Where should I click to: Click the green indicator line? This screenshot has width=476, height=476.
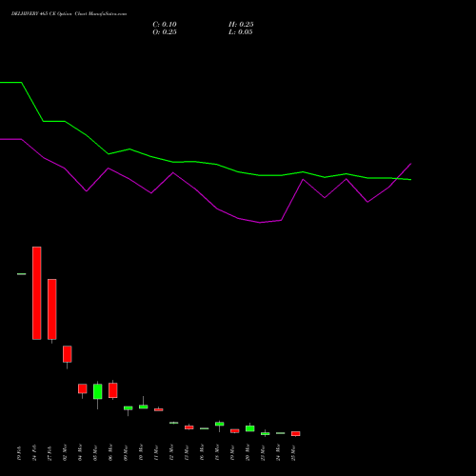[206, 163]
